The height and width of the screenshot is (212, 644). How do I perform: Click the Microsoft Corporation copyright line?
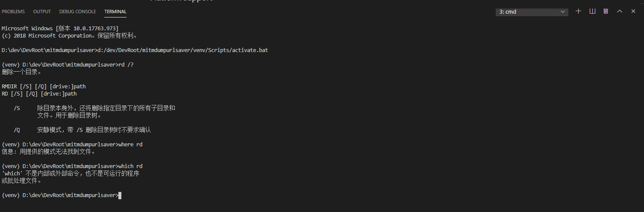pyautogui.click(x=70, y=36)
